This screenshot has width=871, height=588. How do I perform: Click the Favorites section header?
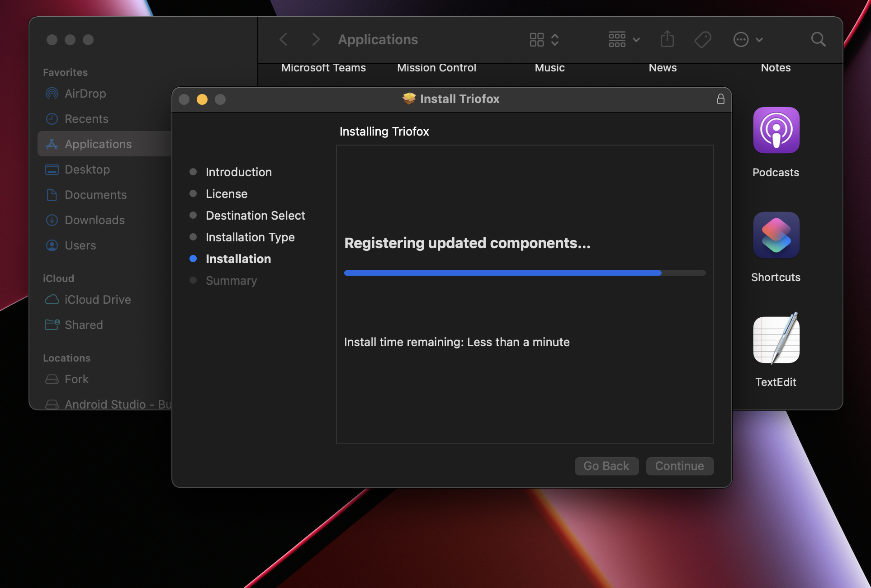pos(65,72)
